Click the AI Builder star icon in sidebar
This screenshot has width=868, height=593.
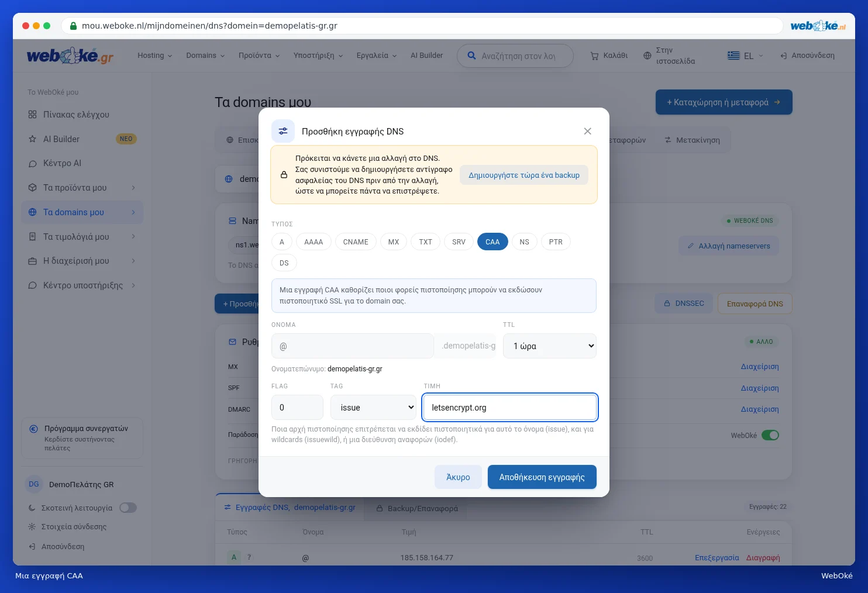click(32, 139)
